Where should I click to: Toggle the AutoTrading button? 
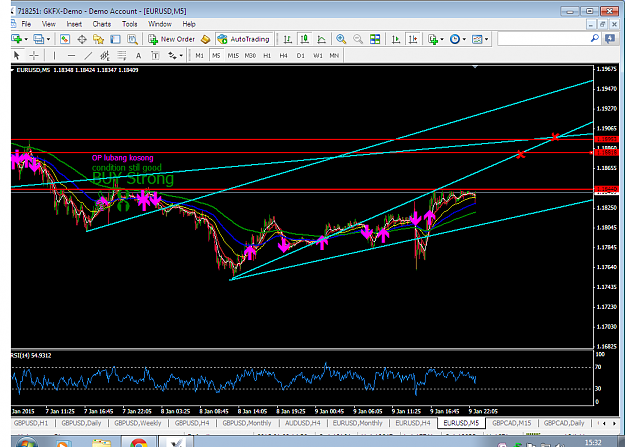click(x=244, y=39)
